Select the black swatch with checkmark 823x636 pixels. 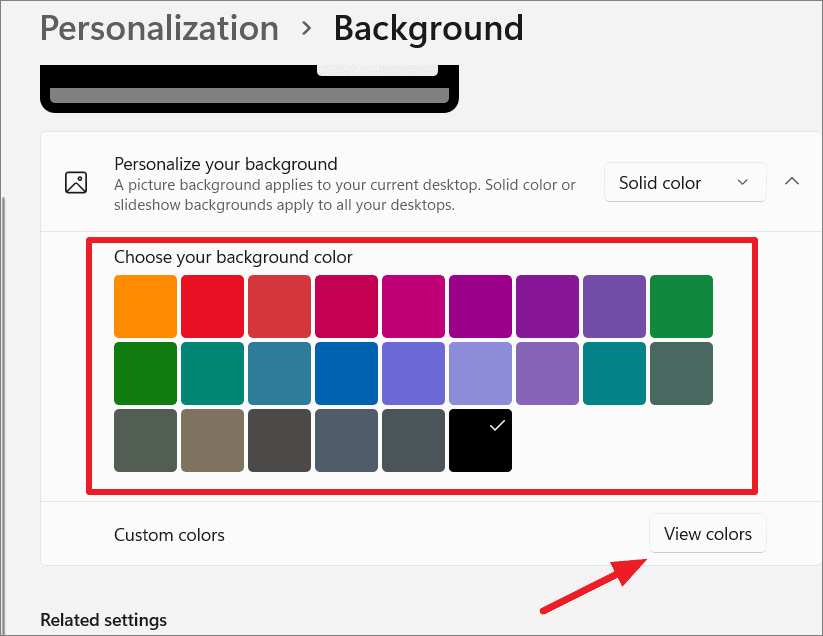click(480, 440)
